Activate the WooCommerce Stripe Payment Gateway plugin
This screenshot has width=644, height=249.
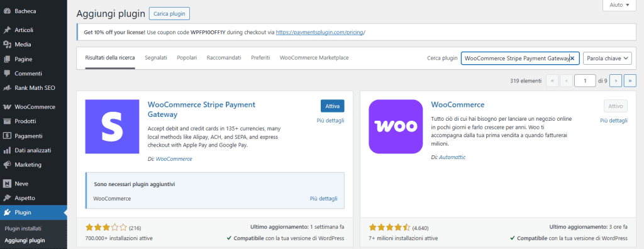(x=332, y=106)
